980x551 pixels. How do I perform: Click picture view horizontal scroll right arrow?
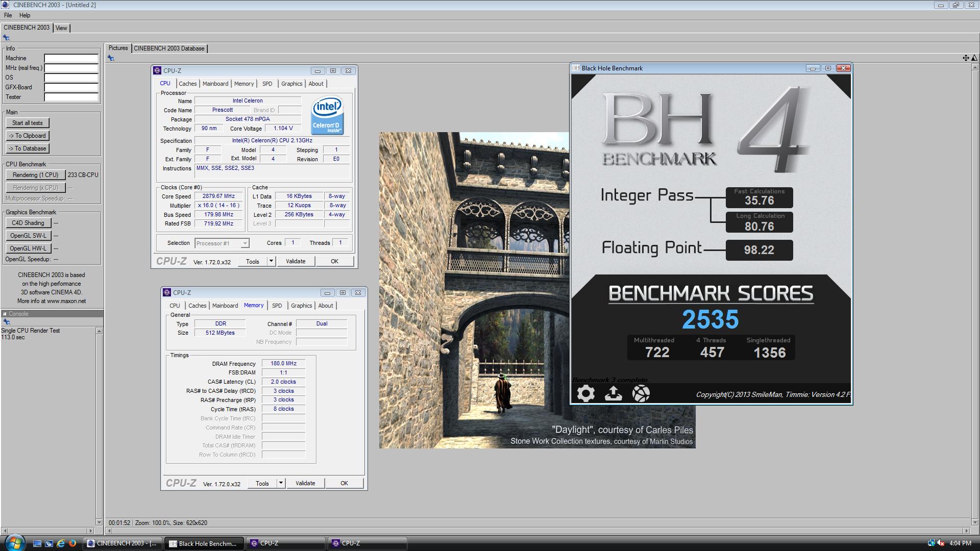click(966, 531)
